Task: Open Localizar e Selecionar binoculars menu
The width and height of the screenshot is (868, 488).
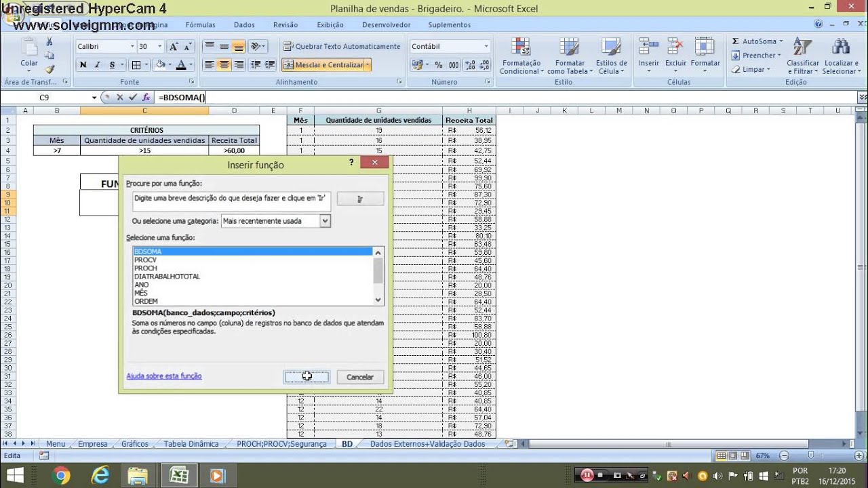Action: pyautogui.click(x=841, y=56)
